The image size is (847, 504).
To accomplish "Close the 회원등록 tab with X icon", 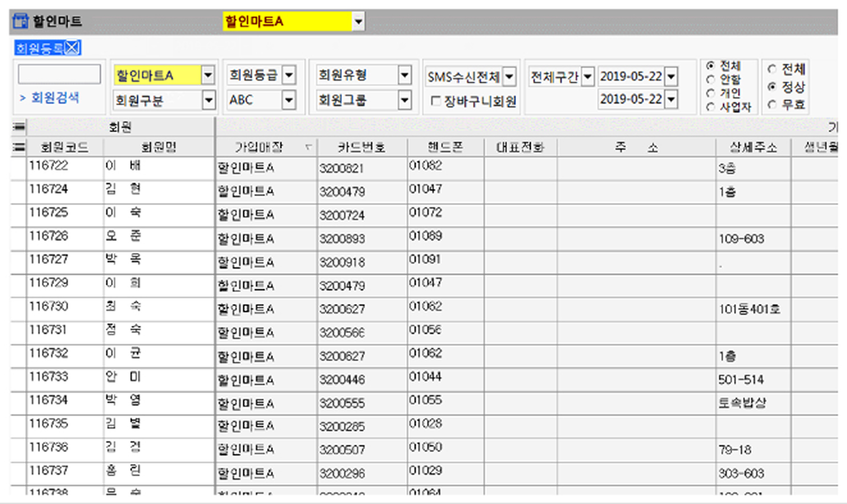I will click(73, 48).
